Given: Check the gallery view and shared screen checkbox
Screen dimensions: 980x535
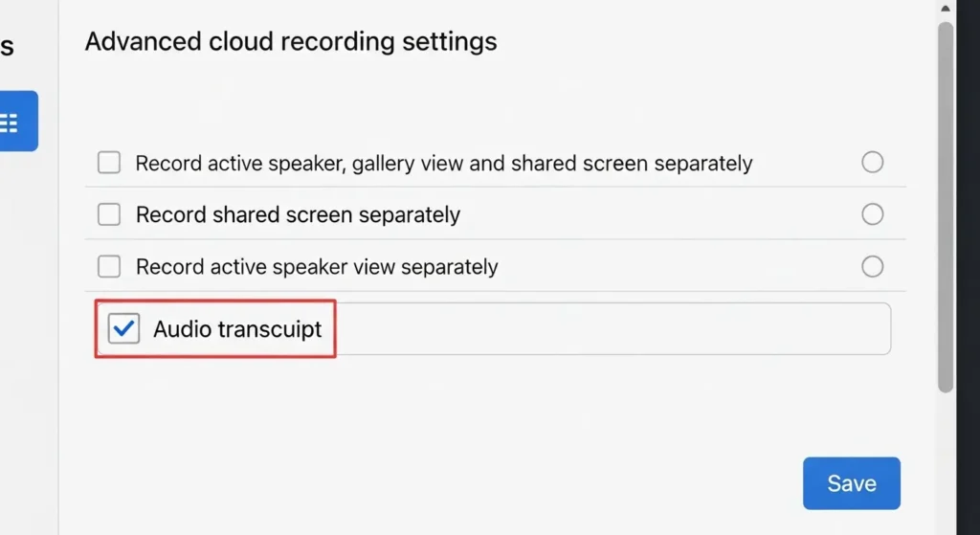Looking at the screenshot, I should tap(109, 163).
